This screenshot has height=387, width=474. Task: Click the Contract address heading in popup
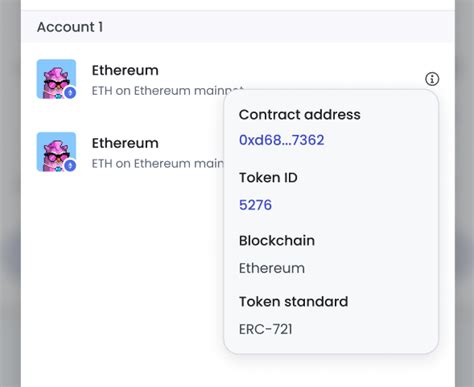300,115
